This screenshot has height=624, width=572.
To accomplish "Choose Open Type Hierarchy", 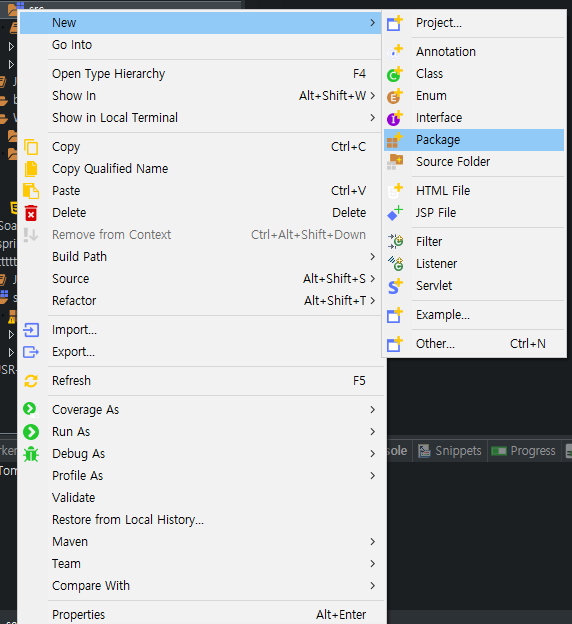I will click(x=201, y=74).
